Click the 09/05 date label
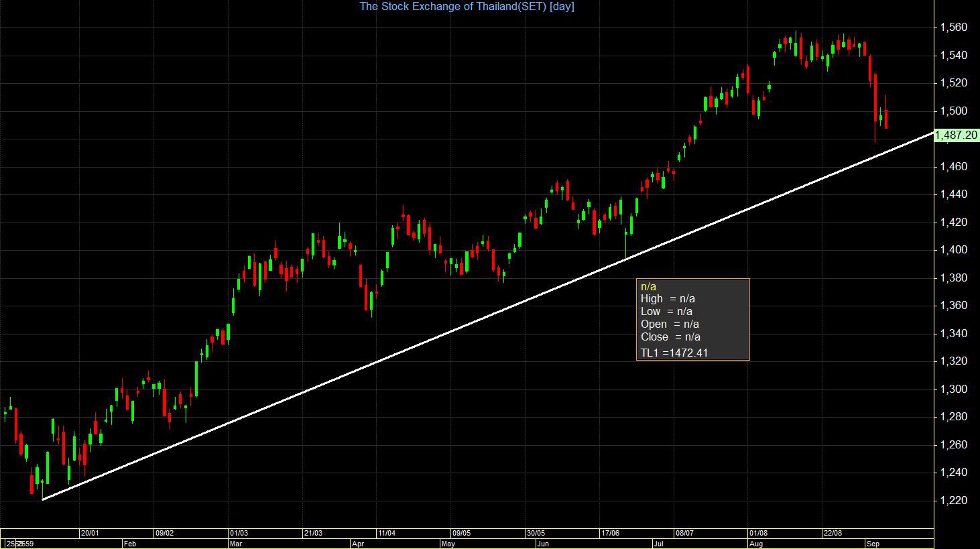 click(x=461, y=534)
